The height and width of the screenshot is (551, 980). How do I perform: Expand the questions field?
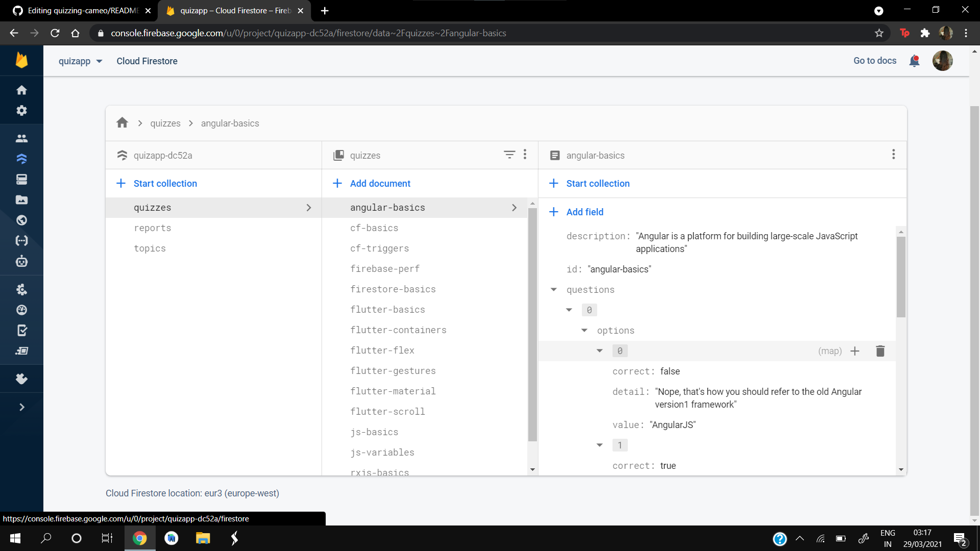(x=554, y=289)
